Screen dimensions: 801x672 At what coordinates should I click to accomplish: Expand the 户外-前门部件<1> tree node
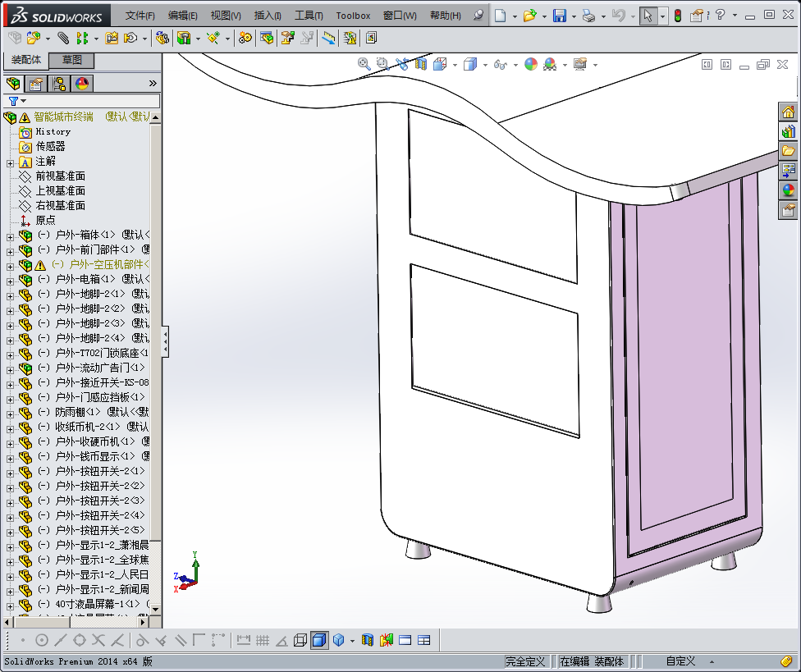tap(10, 252)
